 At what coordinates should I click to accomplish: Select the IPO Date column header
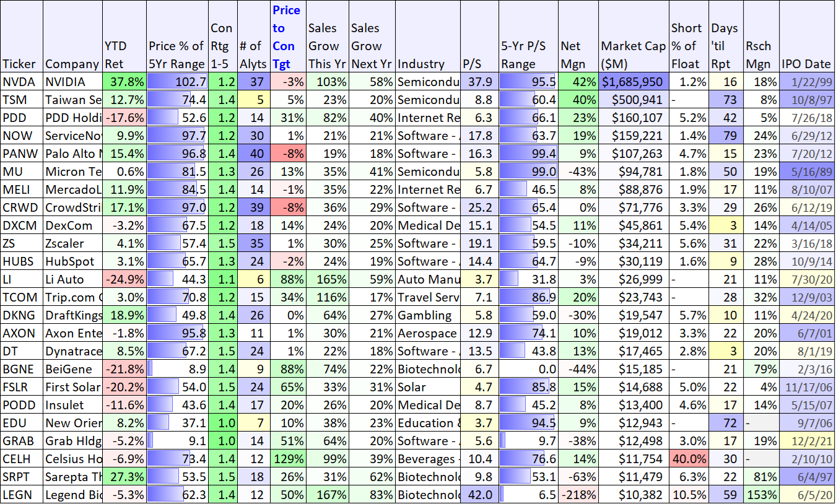(807, 37)
